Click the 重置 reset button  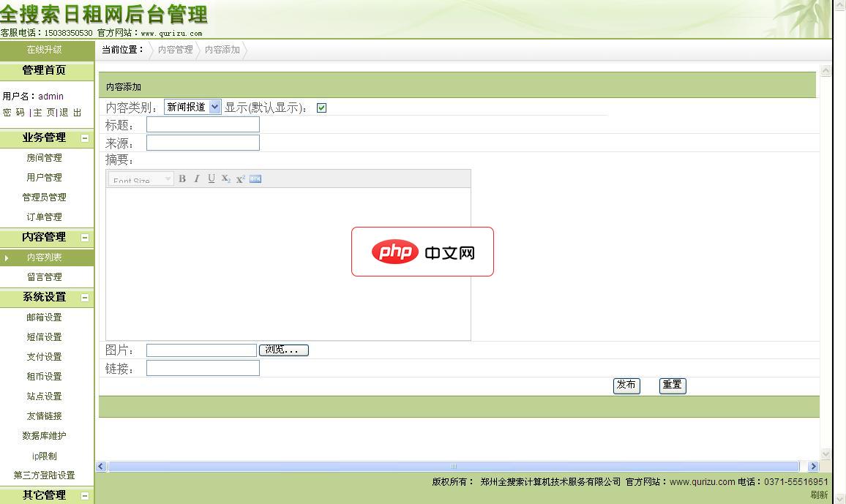pos(673,385)
